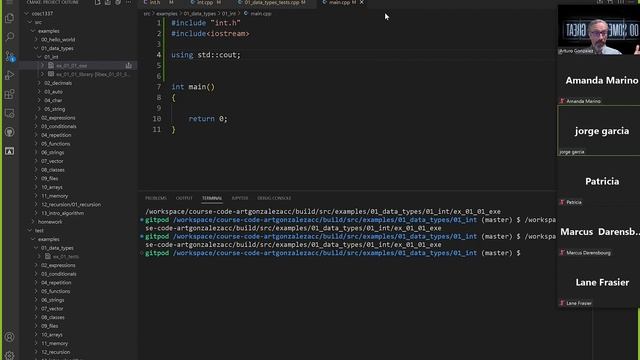Open the 02_expressions folder under src examples
Image resolution: width=640 pixels, height=360 pixels.
(58, 118)
